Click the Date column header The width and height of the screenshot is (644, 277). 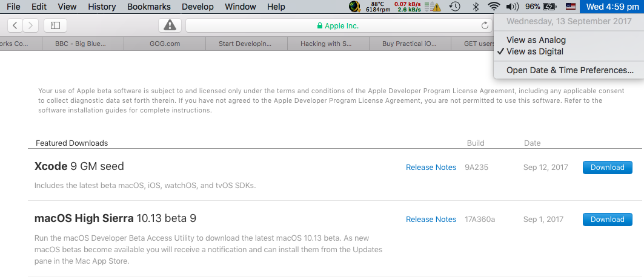tap(533, 143)
